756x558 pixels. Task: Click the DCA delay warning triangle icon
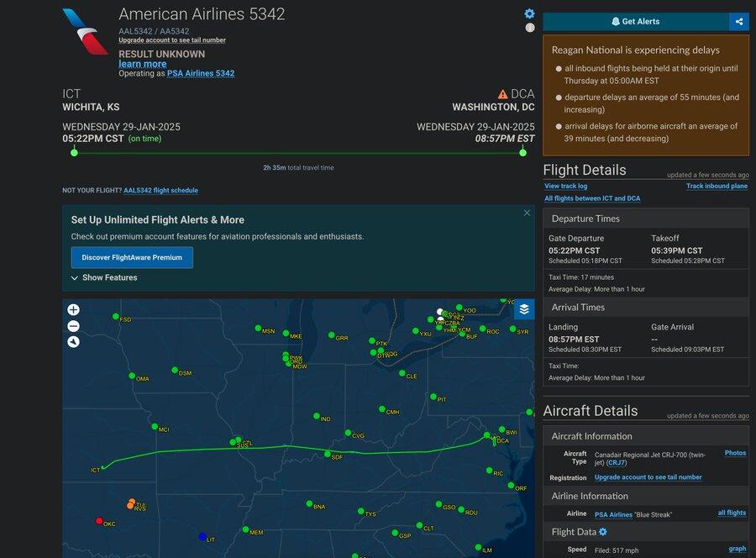tap(502, 94)
